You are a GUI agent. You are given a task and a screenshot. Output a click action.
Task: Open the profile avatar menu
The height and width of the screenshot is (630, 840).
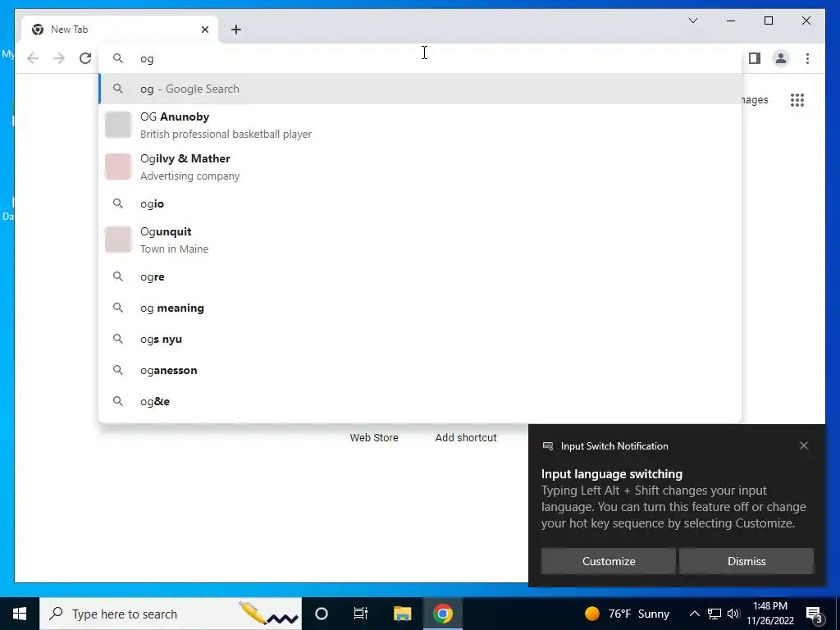pos(781,58)
